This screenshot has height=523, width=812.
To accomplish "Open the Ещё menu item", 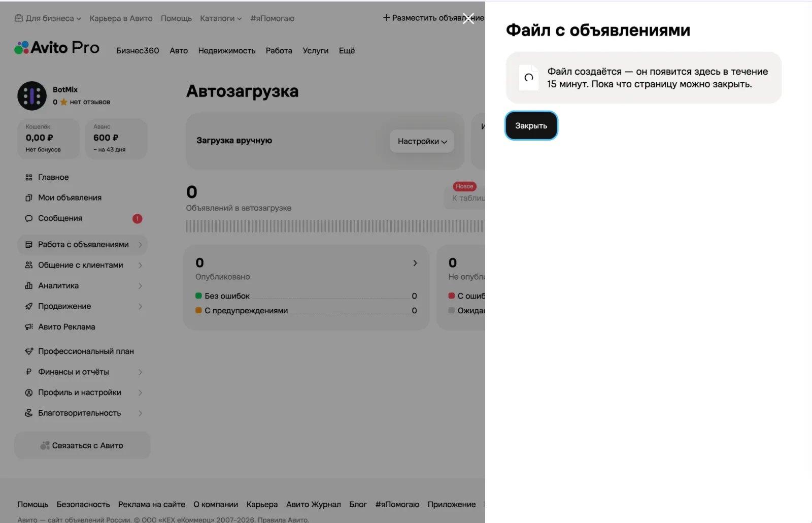I will click(x=347, y=51).
